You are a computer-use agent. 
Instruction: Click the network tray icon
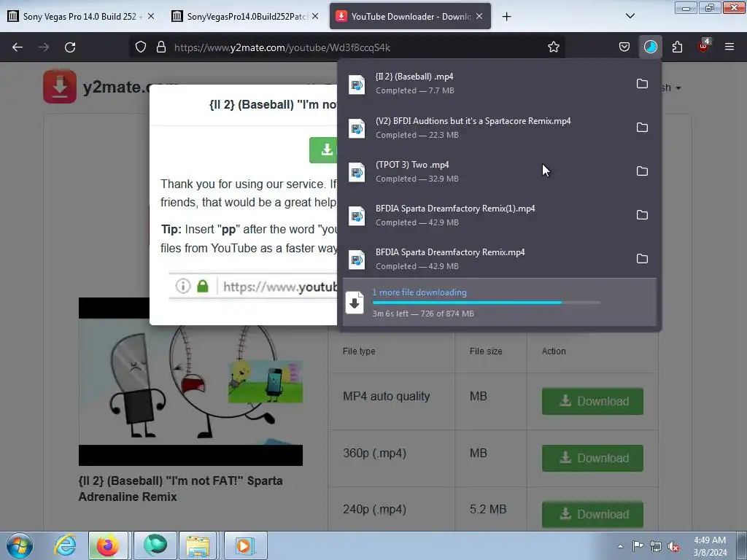point(656,547)
